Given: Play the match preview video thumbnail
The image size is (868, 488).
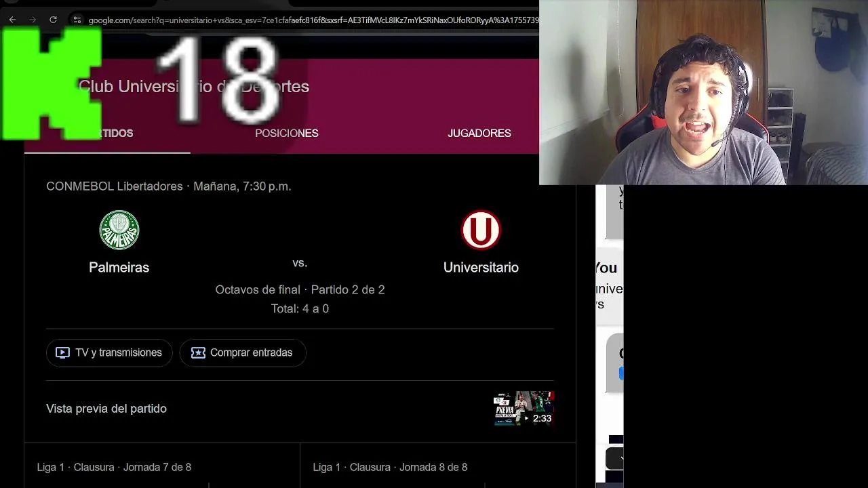Looking at the screenshot, I should click(524, 409).
